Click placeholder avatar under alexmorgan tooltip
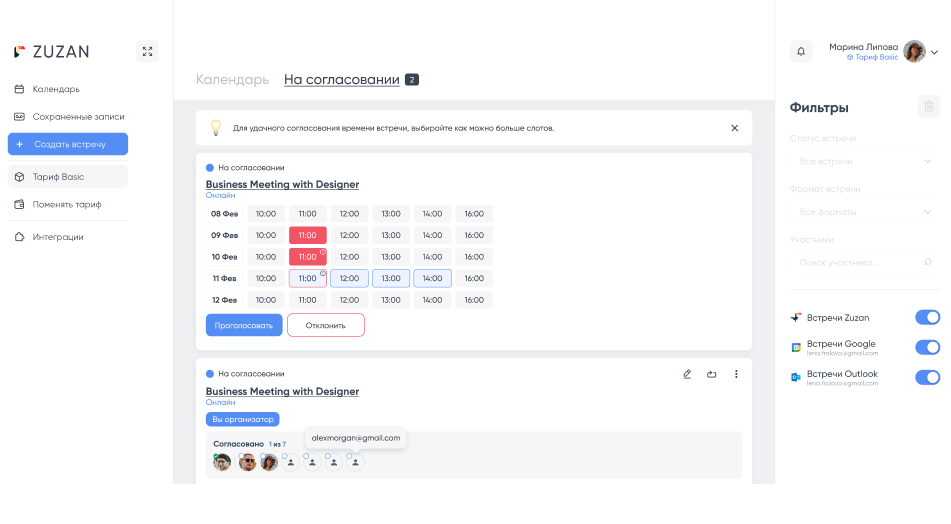 pos(355,462)
